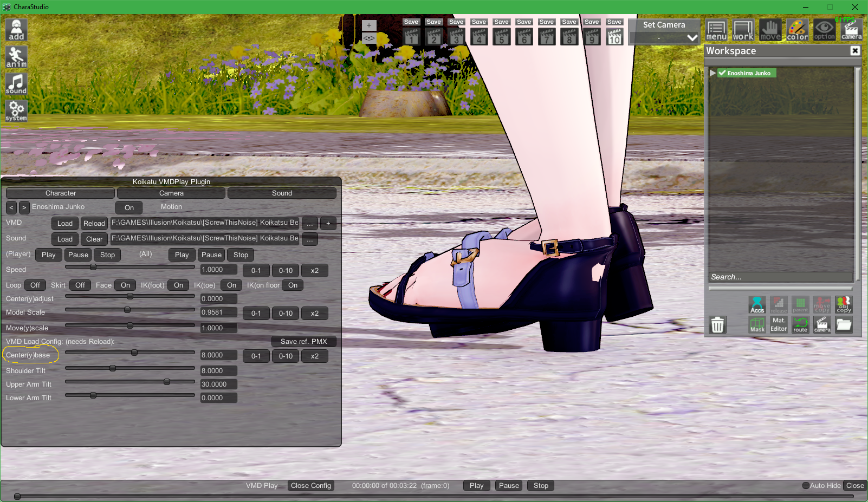Close the Workspace panel
This screenshot has width=868, height=502.
855,51
